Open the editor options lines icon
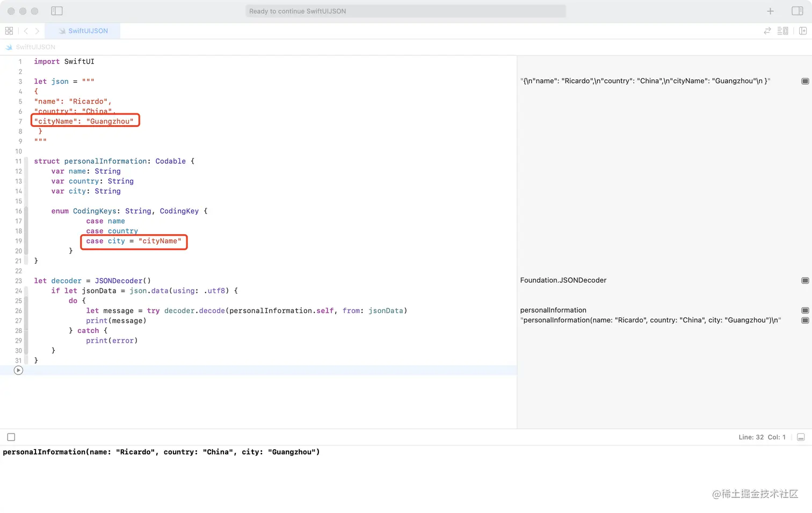 tap(783, 31)
